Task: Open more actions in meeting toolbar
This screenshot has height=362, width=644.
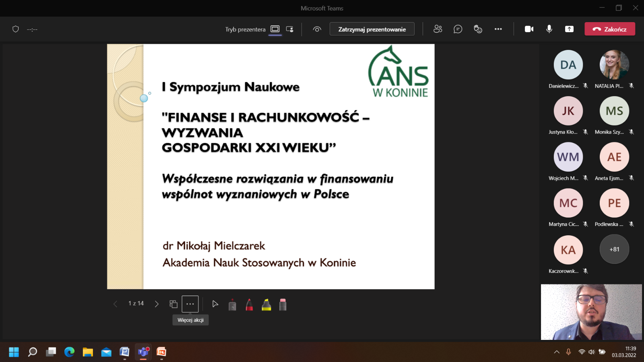Action: click(x=498, y=29)
